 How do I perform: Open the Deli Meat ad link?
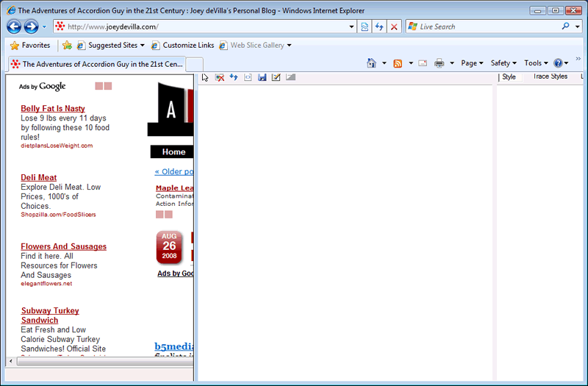(x=39, y=177)
